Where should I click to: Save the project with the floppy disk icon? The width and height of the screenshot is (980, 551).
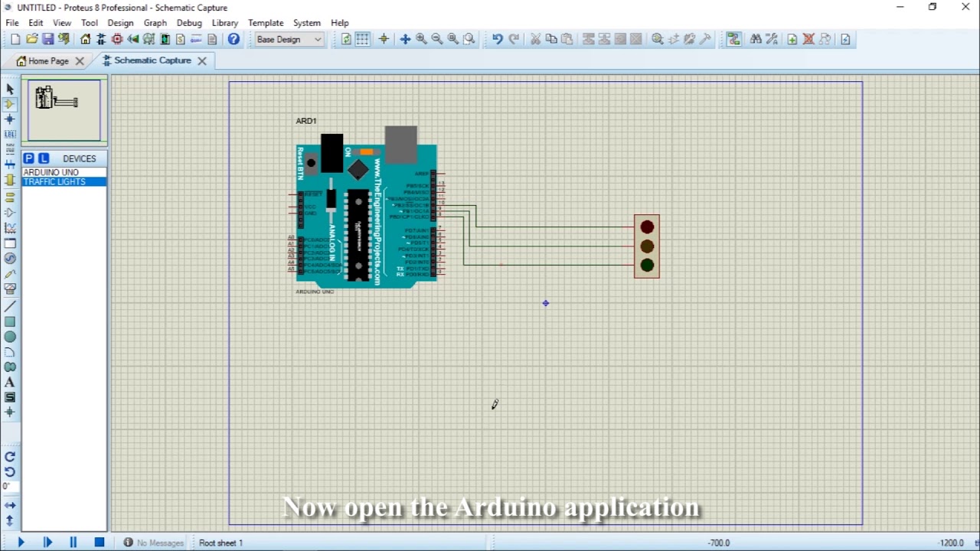point(47,39)
